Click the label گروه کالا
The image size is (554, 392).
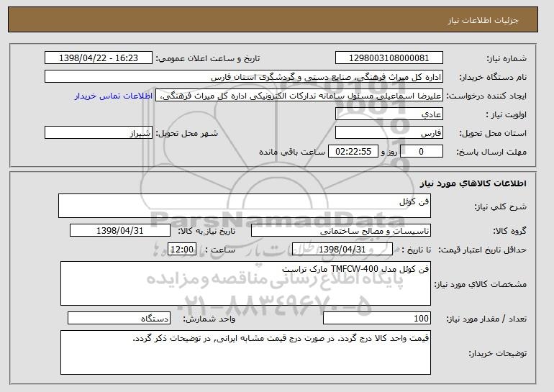click(x=510, y=231)
